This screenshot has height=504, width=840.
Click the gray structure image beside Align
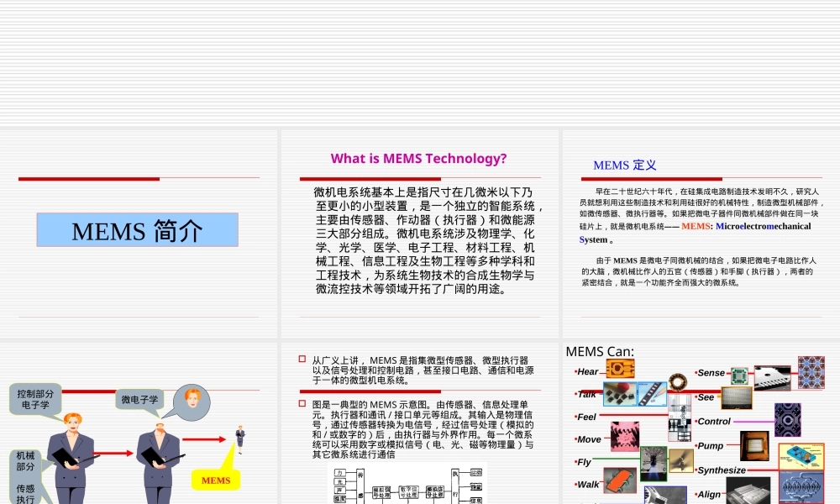(x=748, y=491)
